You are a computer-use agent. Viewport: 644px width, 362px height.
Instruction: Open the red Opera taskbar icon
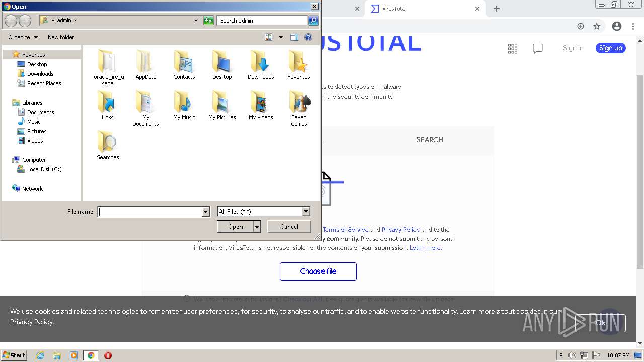(x=108, y=355)
